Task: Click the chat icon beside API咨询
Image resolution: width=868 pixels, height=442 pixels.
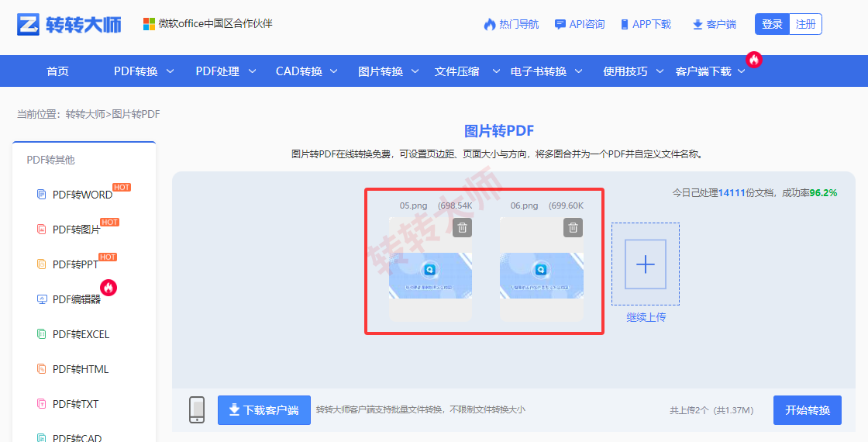Action: coord(560,24)
